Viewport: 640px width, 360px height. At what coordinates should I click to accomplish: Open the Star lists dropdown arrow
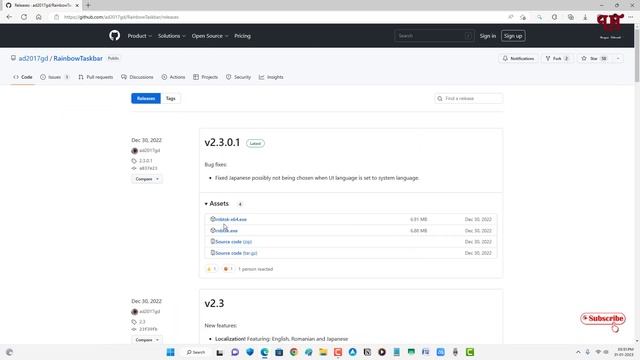(x=618, y=58)
